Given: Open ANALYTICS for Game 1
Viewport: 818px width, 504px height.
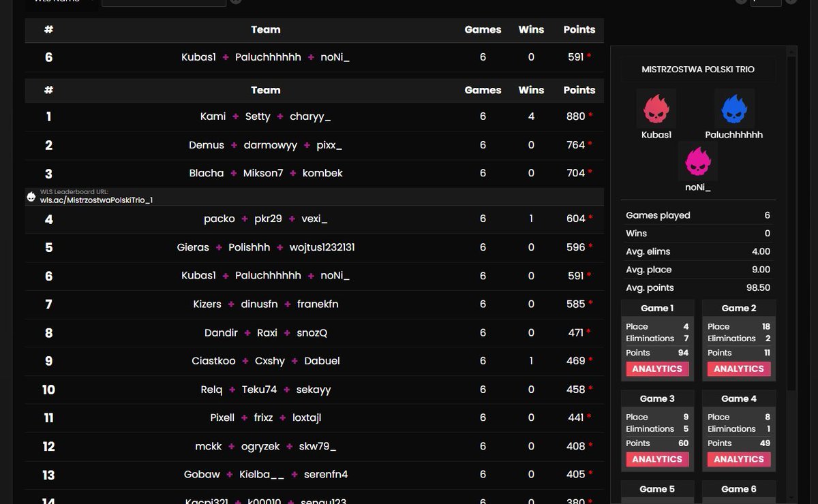Looking at the screenshot, I should point(657,368).
